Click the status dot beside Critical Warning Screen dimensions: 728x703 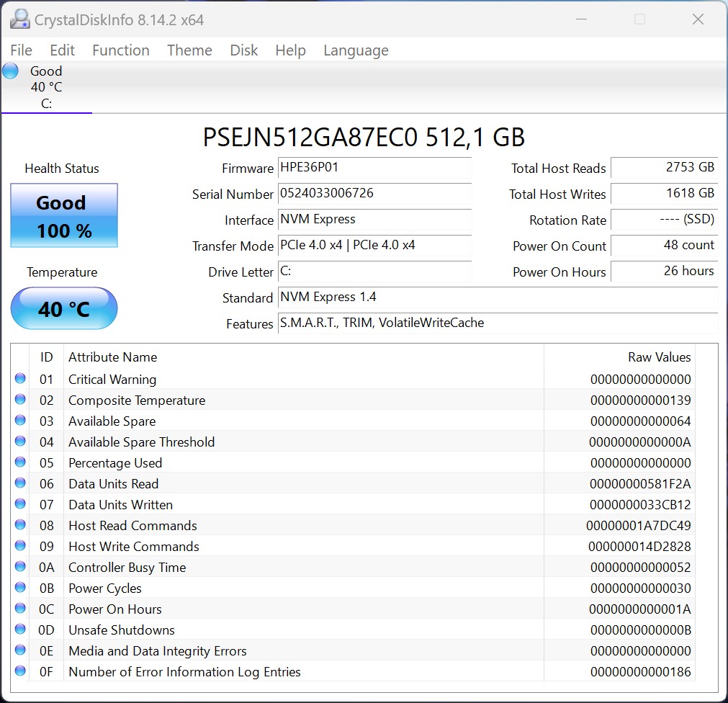(20, 379)
